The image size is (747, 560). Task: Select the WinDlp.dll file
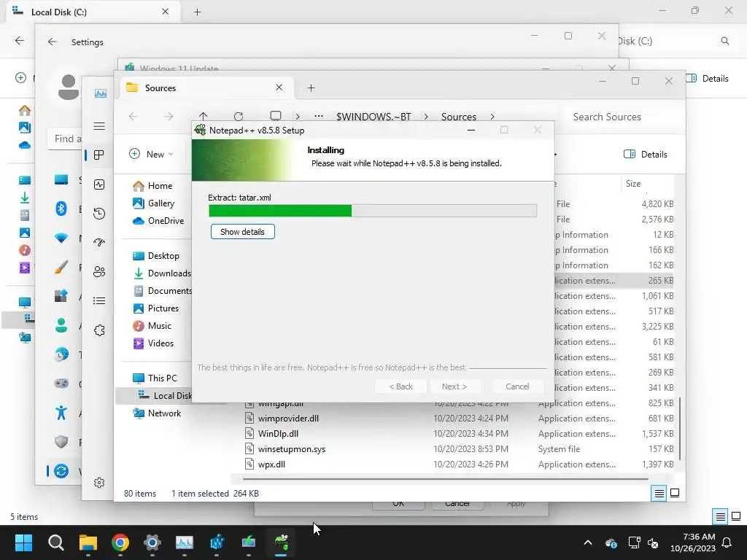click(x=278, y=434)
